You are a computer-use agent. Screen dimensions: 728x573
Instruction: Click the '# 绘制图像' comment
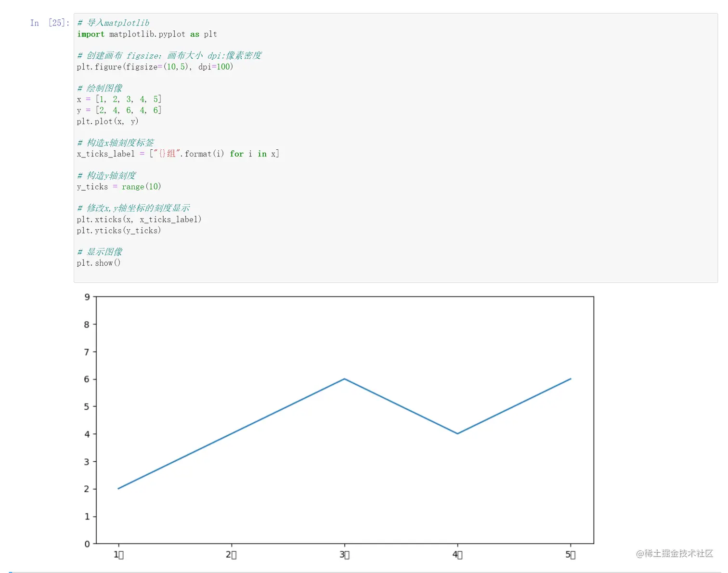(x=100, y=88)
